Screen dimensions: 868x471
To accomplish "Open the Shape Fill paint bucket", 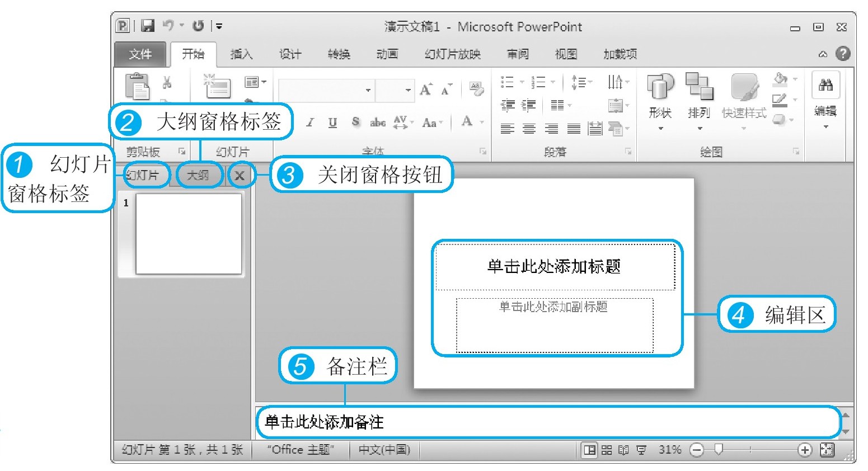I will (781, 79).
